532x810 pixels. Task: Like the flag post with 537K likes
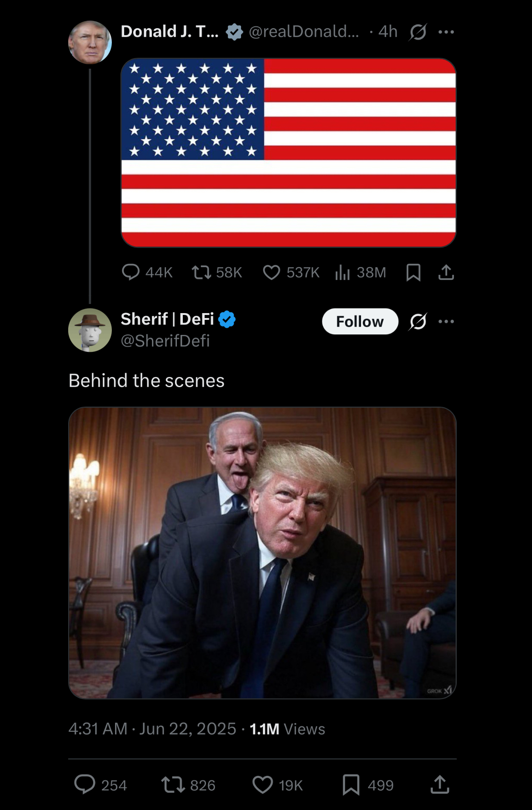(291, 272)
